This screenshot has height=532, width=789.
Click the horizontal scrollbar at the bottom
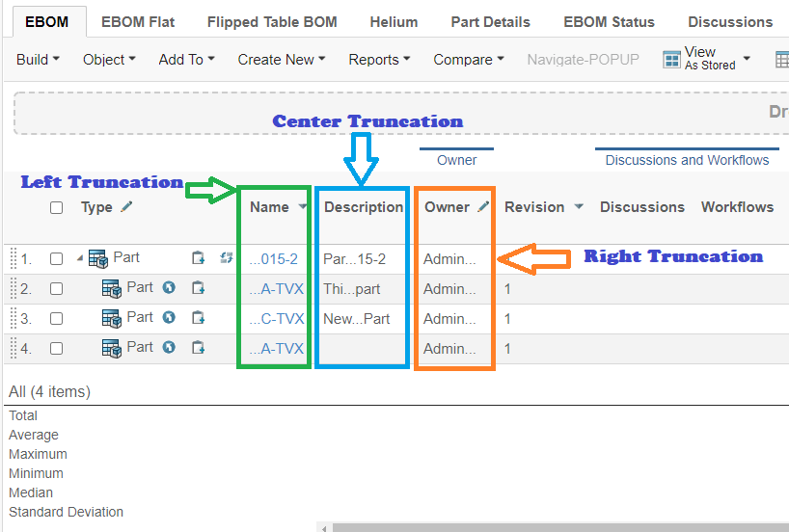click(559, 527)
